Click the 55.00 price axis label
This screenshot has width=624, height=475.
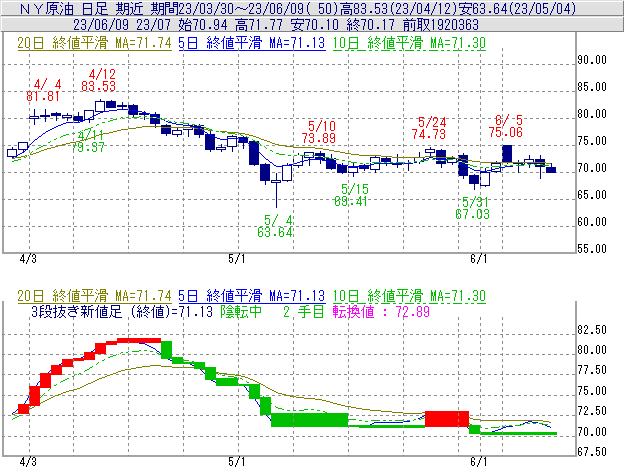point(592,249)
